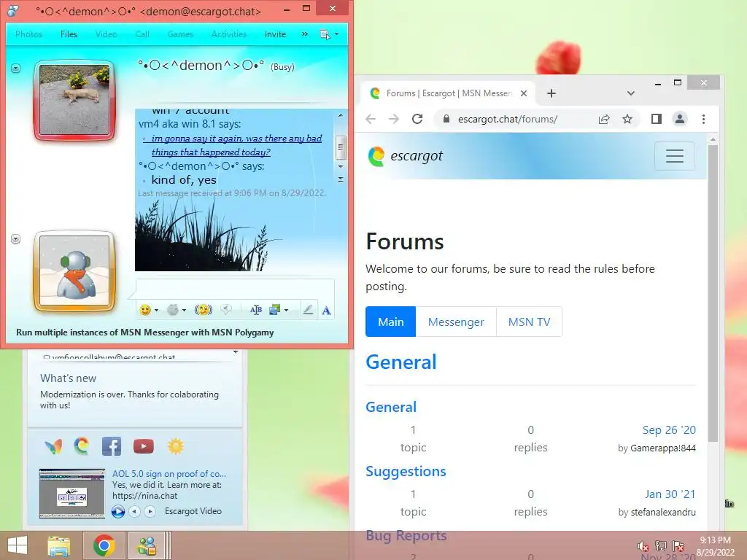Send a nudge with the shaking smiley
The height and width of the screenshot is (560, 747).
pyautogui.click(x=204, y=310)
